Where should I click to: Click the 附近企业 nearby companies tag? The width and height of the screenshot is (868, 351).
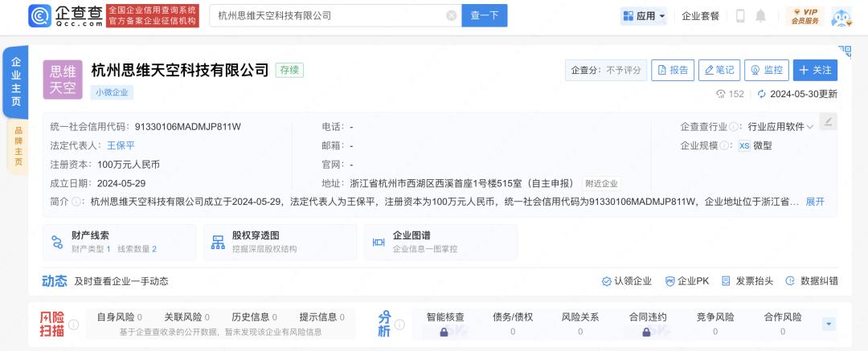click(x=601, y=183)
